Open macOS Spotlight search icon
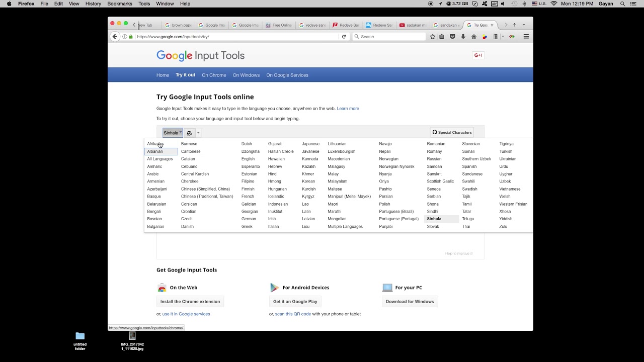The height and width of the screenshot is (362, 644). (x=622, y=4)
